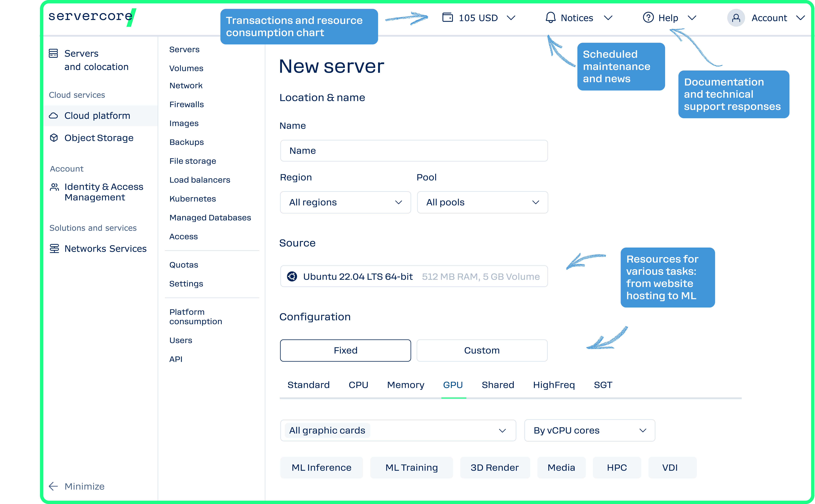
Task: Toggle the 3D Render filter chip
Action: 495,467
